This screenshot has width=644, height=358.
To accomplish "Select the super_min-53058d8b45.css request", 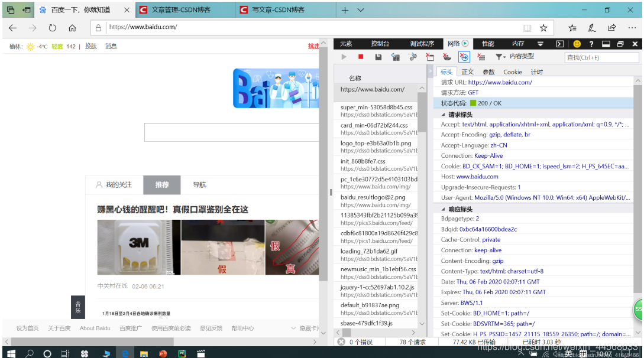I will click(x=376, y=110).
